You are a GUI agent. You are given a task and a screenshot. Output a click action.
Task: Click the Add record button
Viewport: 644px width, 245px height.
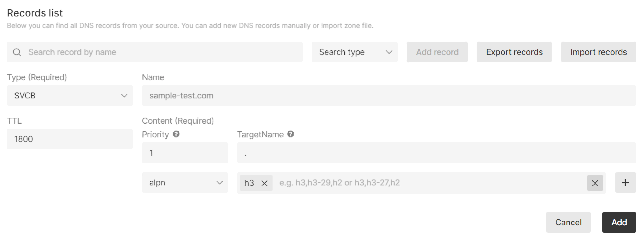click(437, 52)
